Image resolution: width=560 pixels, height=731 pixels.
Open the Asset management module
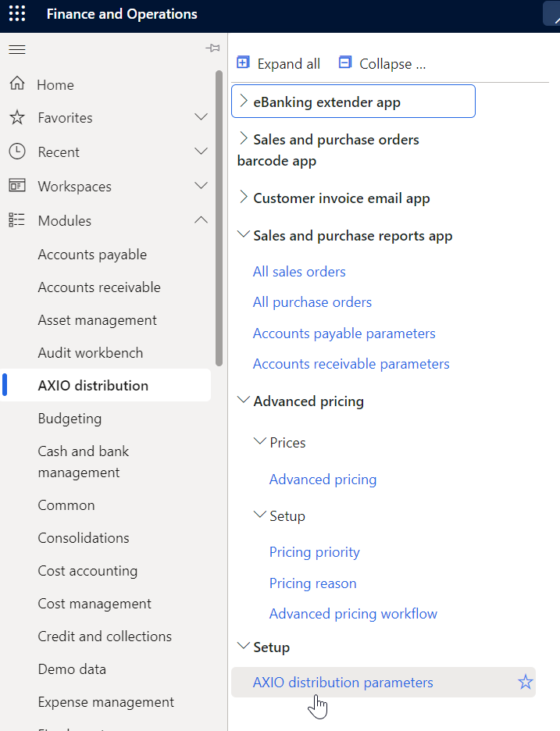click(x=97, y=319)
